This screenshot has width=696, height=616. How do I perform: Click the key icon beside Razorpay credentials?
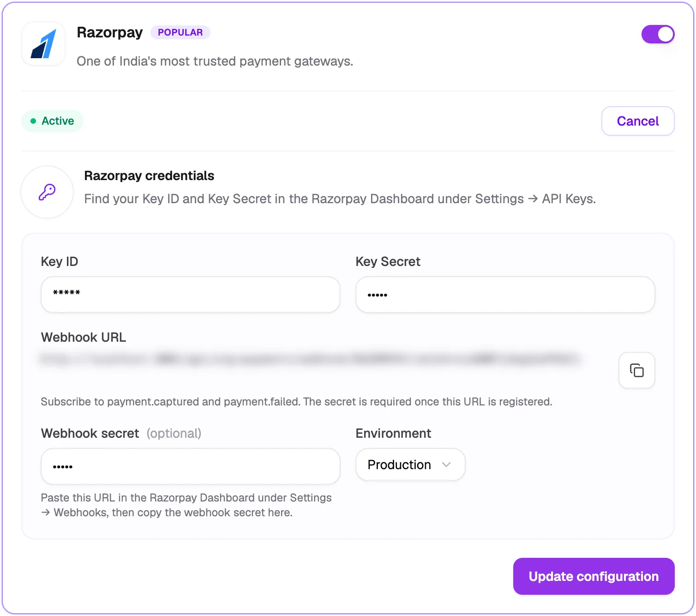coord(47,192)
